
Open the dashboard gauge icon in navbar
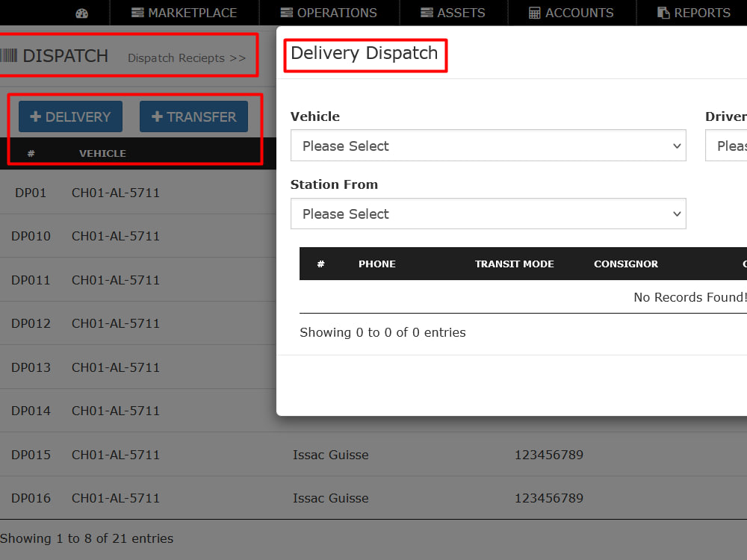point(82,13)
